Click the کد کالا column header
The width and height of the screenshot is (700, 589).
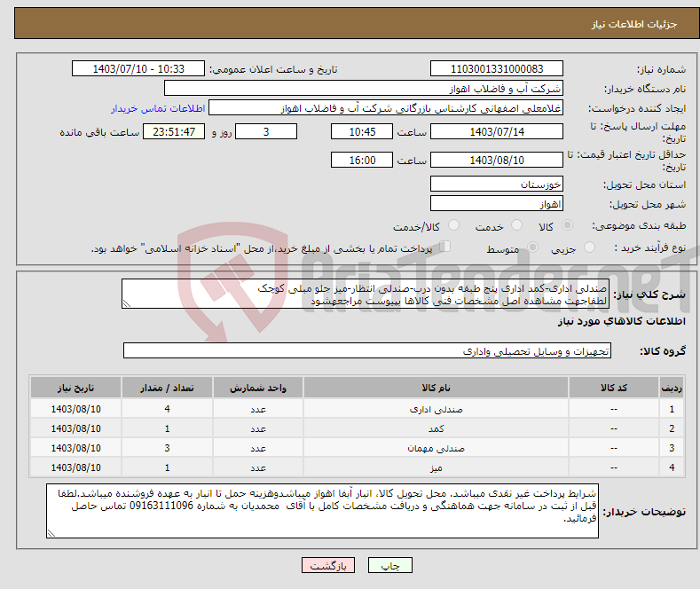[614, 388]
